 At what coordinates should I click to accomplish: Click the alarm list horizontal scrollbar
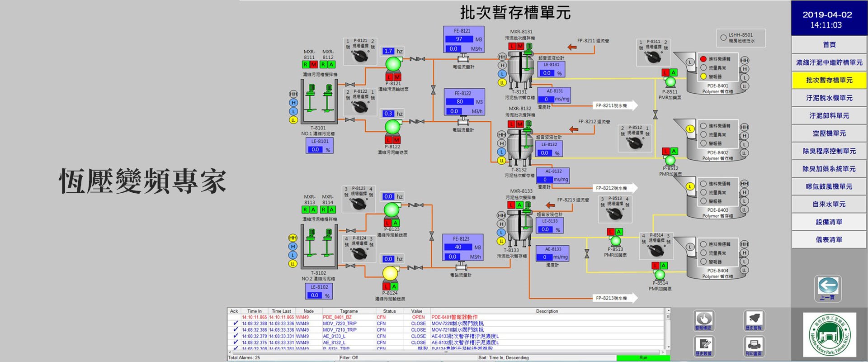pos(445,352)
